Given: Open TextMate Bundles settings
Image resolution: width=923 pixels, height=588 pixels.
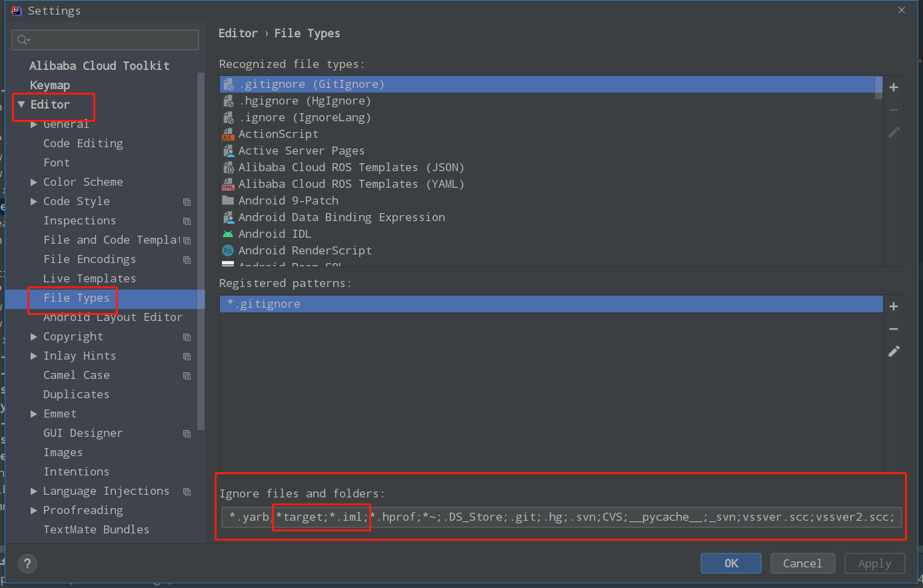Looking at the screenshot, I should click(x=96, y=530).
